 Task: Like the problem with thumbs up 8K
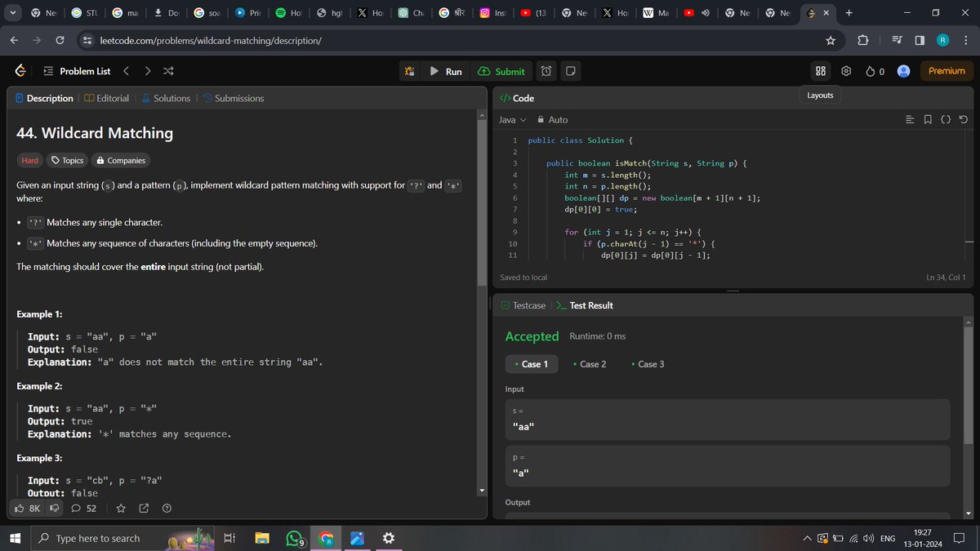pos(27,509)
